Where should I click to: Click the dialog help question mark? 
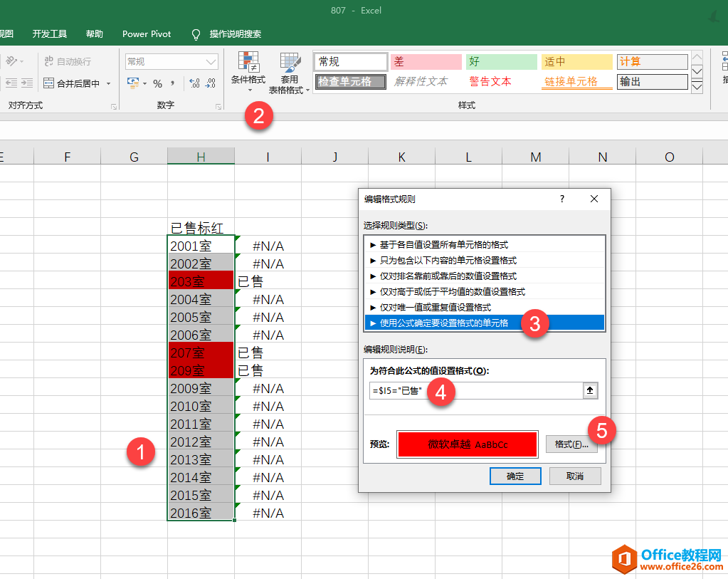point(562,199)
